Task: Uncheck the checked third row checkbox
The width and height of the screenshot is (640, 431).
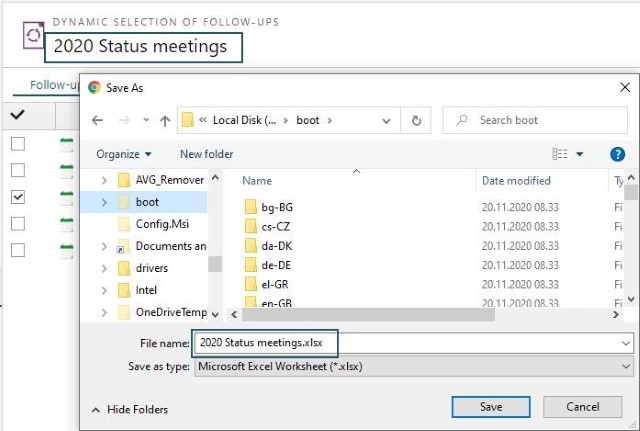Action: tap(18, 197)
